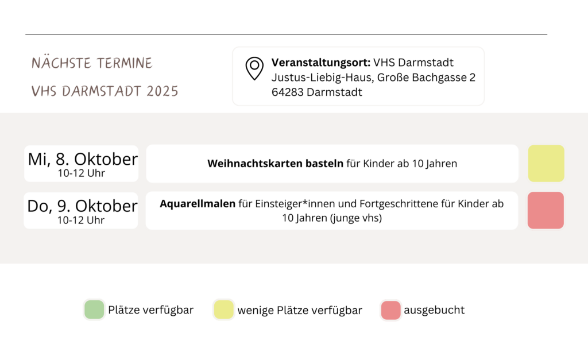
Task: Click the location pin icon
Action: tap(254, 68)
